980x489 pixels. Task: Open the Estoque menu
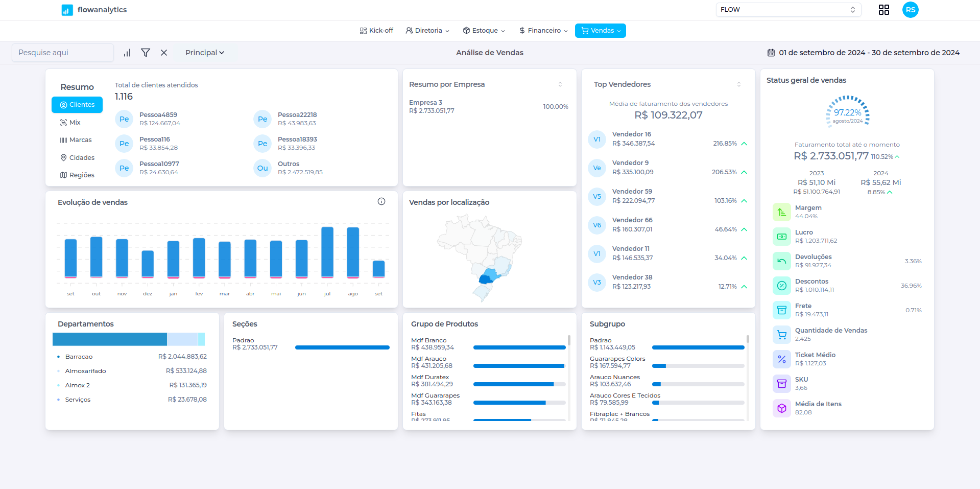point(484,31)
